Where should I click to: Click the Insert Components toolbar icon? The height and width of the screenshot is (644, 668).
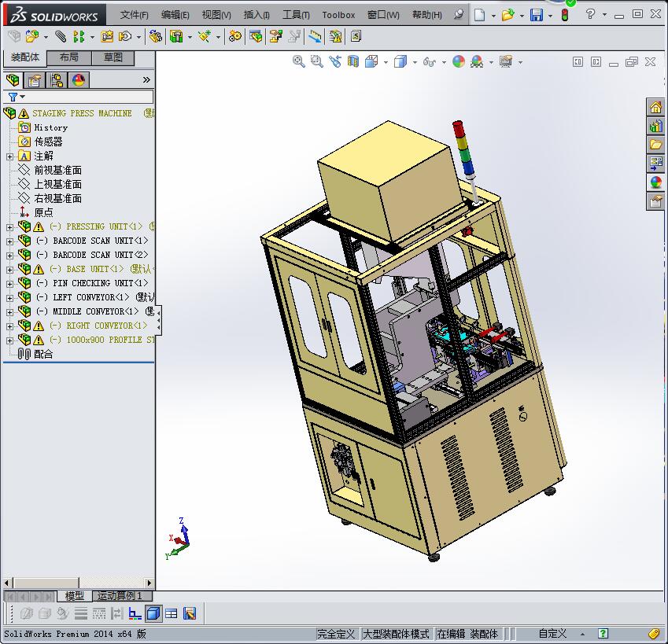coord(32,37)
